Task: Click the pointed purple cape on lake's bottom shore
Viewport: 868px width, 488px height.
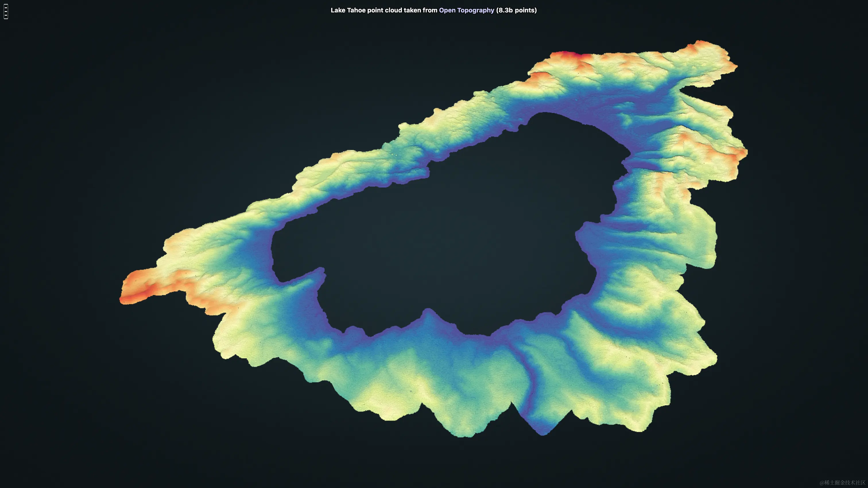Action: 428,314
